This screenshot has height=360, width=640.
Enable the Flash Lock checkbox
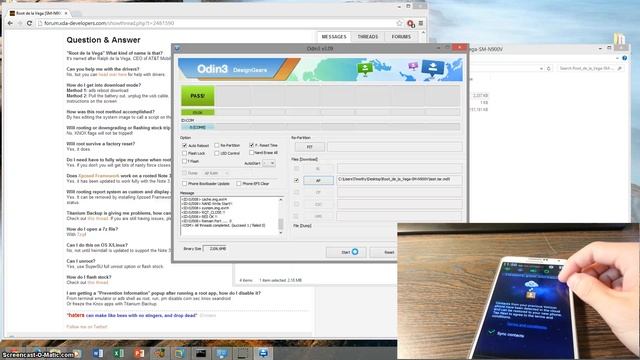click(x=184, y=153)
